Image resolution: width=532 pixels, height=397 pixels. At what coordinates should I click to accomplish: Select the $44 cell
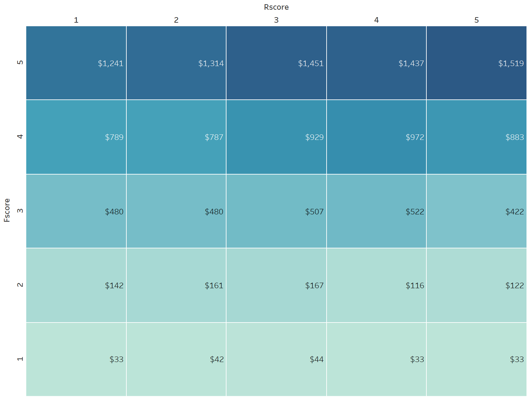coord(276,359)
